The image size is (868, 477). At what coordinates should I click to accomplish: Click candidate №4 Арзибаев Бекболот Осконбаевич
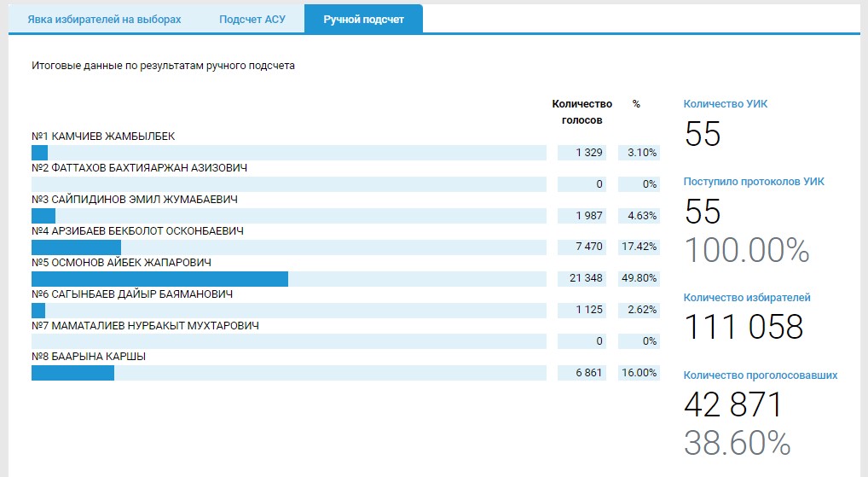coord(137,231)
